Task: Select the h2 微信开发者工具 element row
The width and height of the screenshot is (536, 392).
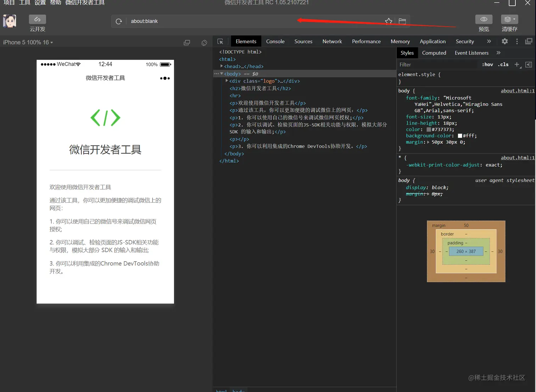Action: click(x=260, y=88)
